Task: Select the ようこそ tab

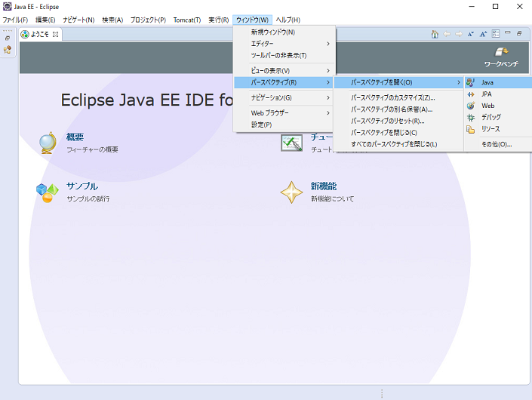Action: (x=40, y=34)
